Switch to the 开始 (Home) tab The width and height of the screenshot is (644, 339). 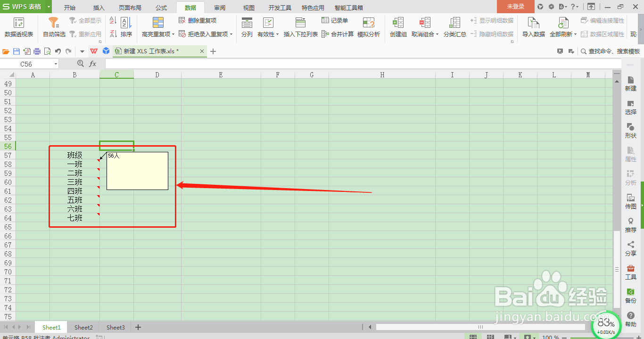tap(69, 8)
